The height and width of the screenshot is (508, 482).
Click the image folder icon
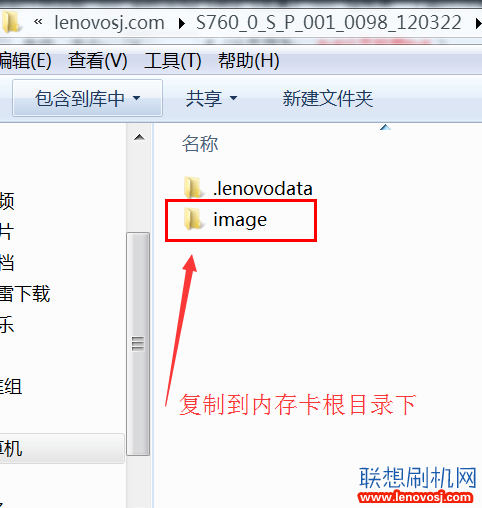[x=193, y=219]
